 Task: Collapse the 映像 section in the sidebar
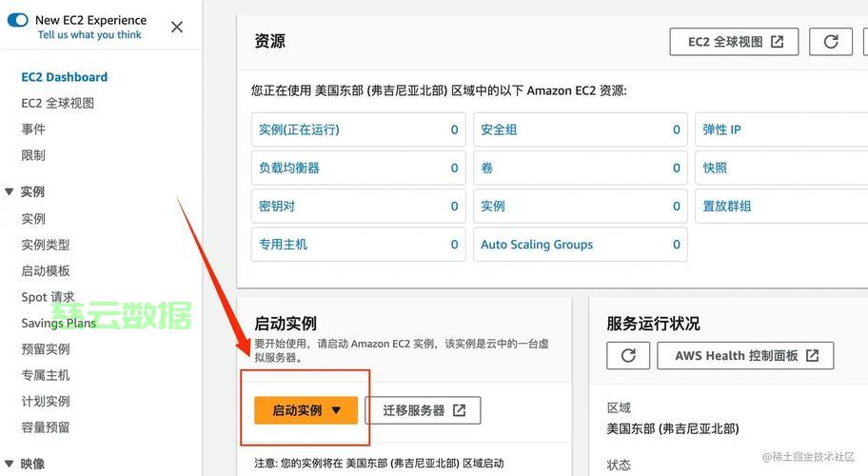[x=9, y=464]
